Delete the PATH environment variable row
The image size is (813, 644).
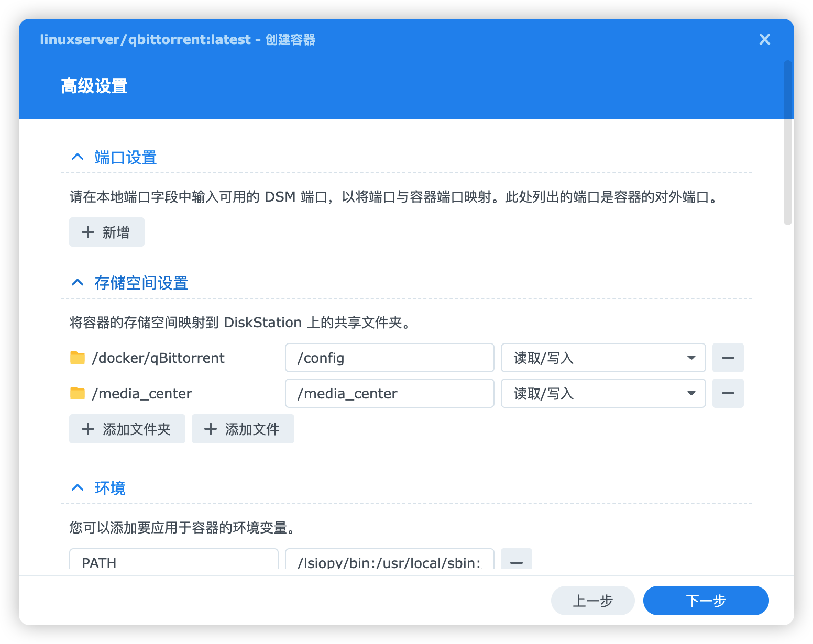coord(516,561)
